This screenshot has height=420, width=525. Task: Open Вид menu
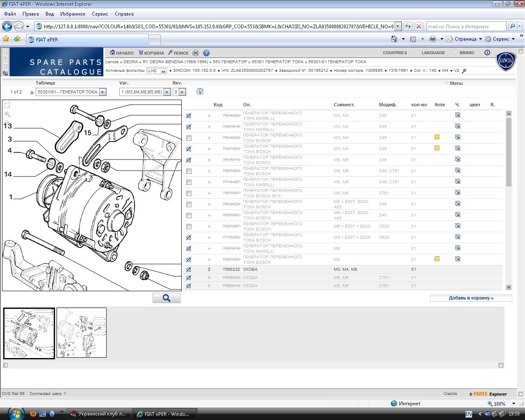50,14
